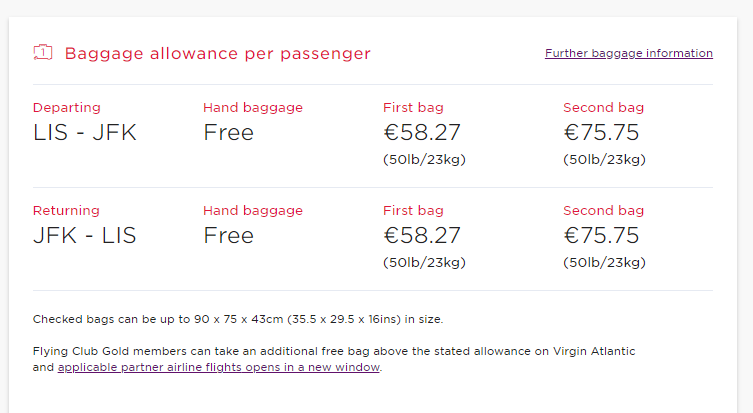
Task: Click the Flying Club Gold members paragraph
Action: (334, 359)
